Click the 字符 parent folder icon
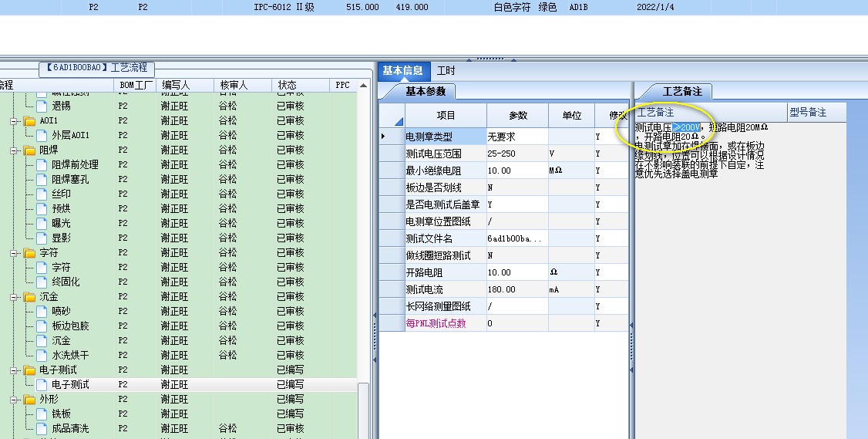 pos(29,253)
